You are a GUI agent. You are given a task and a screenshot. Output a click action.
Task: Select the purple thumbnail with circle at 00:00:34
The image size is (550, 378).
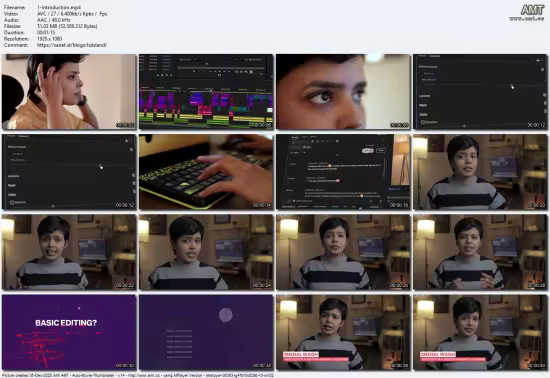point(206,332)
